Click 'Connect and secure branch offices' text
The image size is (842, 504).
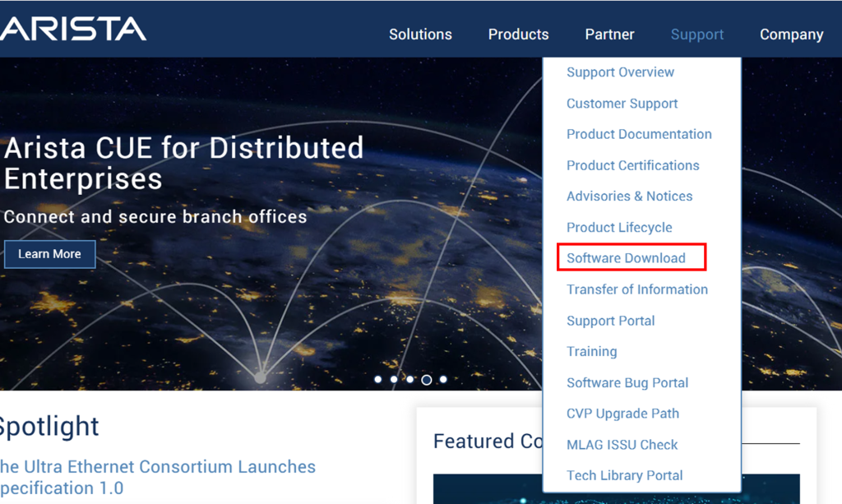pyautogui.click(x=155, y=217)
